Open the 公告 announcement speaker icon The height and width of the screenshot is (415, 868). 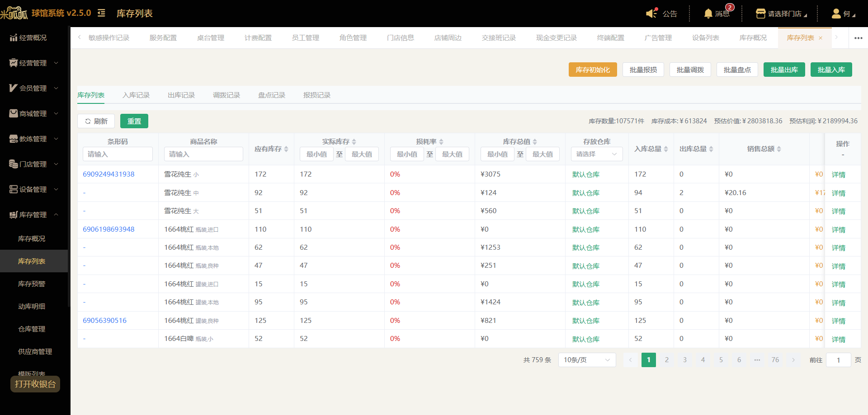tap(651, 13)
